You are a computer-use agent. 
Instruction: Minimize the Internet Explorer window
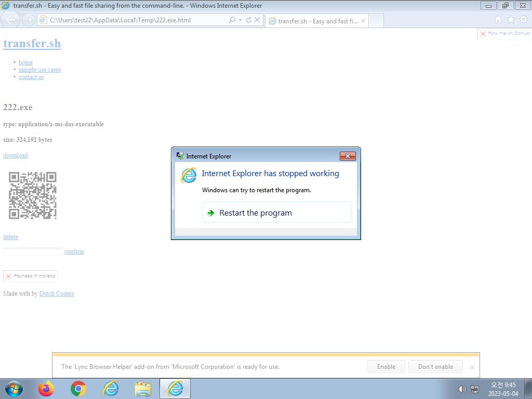click(488, 5)
